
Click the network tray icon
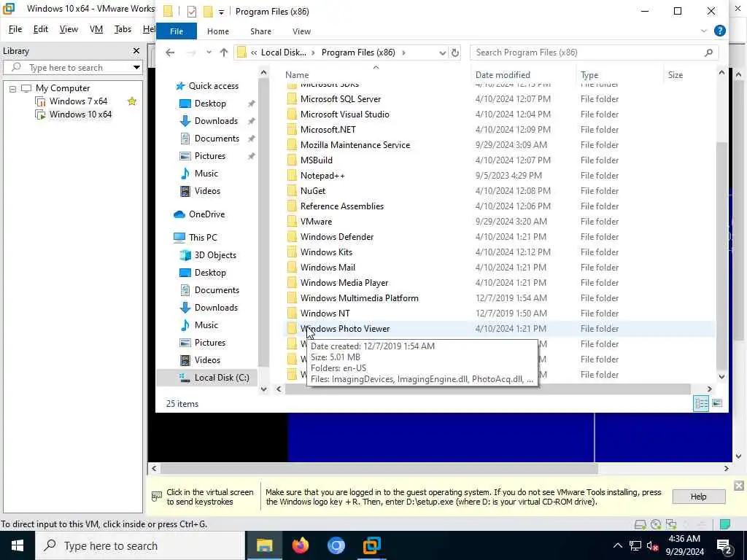click(635, 545)
